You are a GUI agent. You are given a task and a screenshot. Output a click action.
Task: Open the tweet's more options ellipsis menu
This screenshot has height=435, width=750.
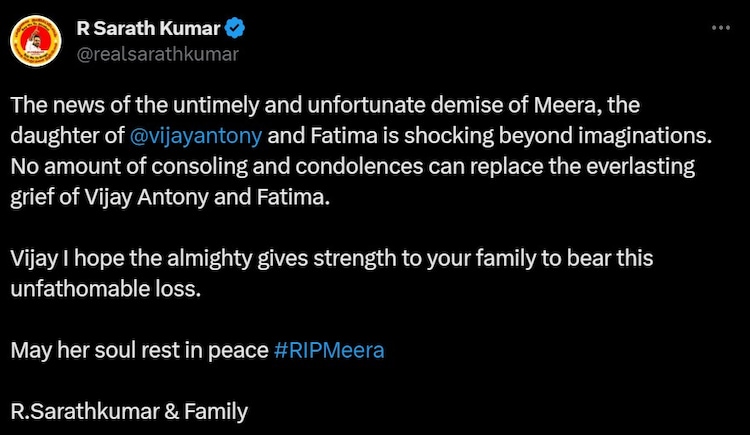pos(720,29)
